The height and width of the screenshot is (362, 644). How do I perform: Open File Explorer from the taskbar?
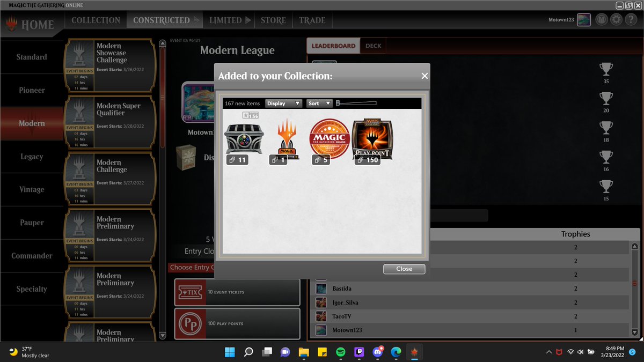pyautogui.click(x=304, y=352)
